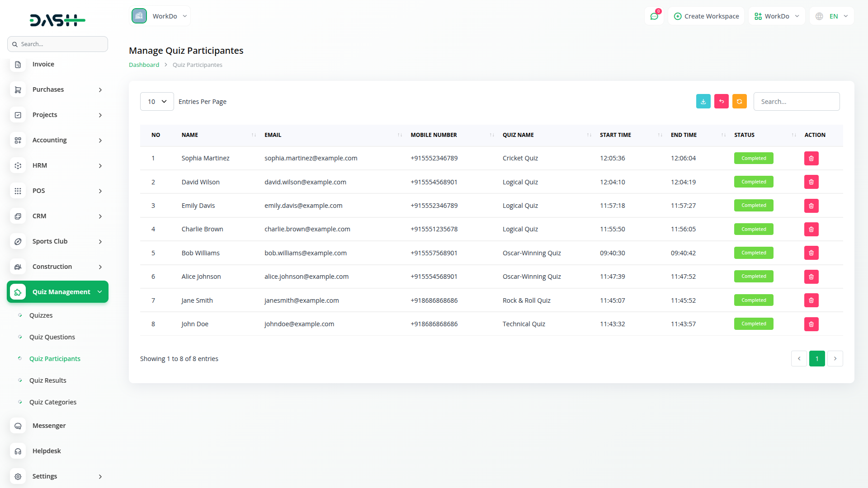Delete Charlie Brown participant entry
868x488 pixels.
coord(811,229)
